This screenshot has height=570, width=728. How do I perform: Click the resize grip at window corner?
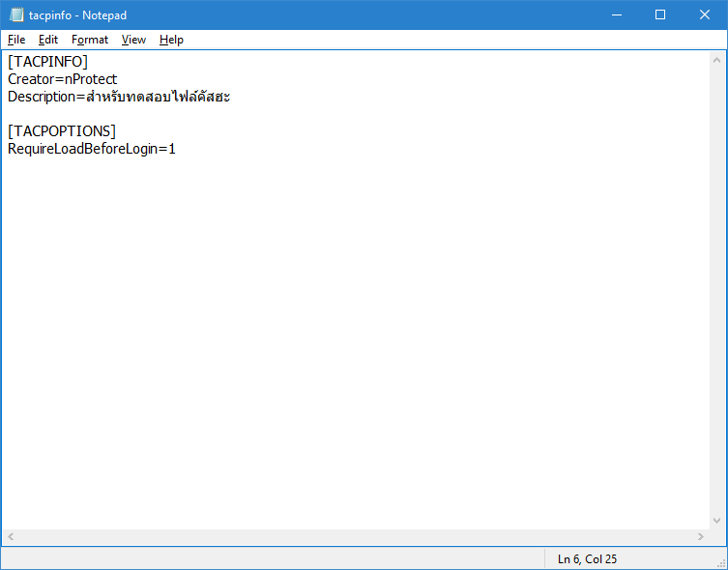[x=719, y=561]
